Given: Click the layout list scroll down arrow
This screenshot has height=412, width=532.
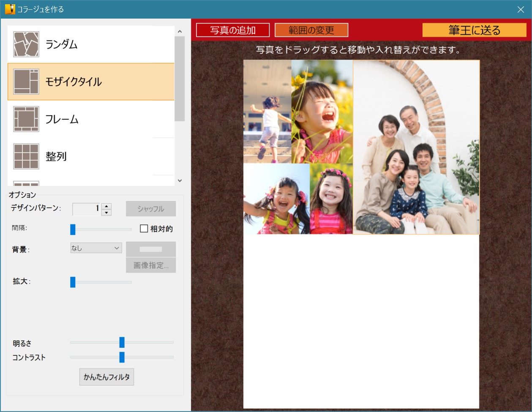Looking at the screenshot, I should click(180, 180).
